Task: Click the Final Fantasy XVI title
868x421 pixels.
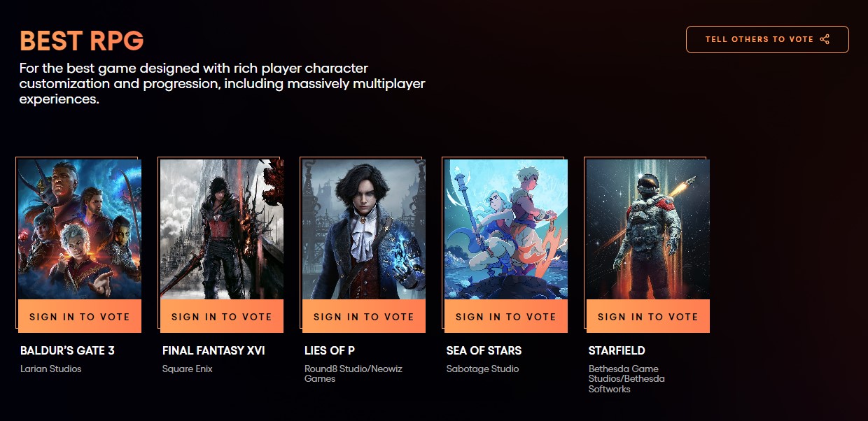Action: (213, 350)
